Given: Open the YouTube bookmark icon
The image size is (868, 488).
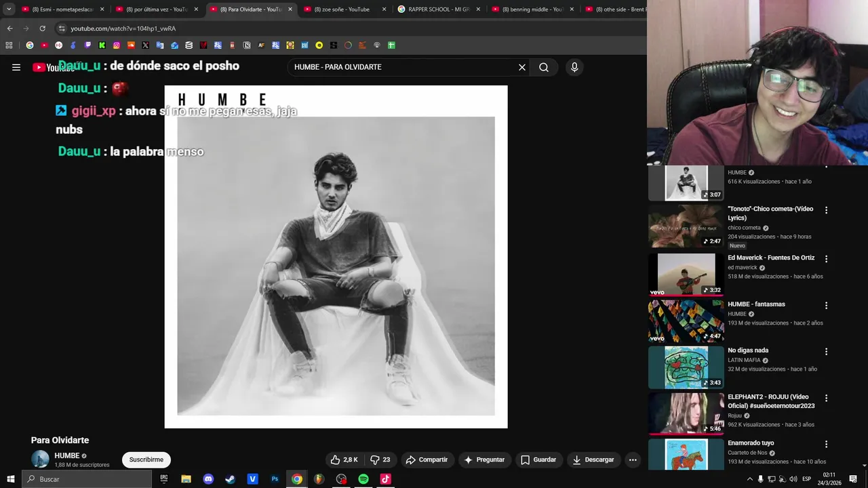Looking at the screenshot, I should (x=44, y=45).
